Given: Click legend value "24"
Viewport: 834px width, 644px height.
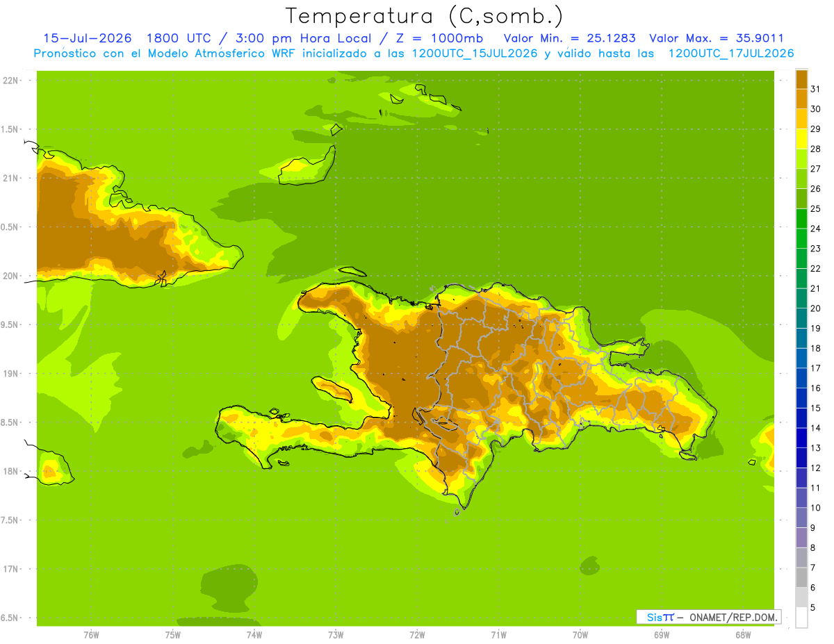Looking at the screenshot, I should pyautogui.click(x=815, y=229).
